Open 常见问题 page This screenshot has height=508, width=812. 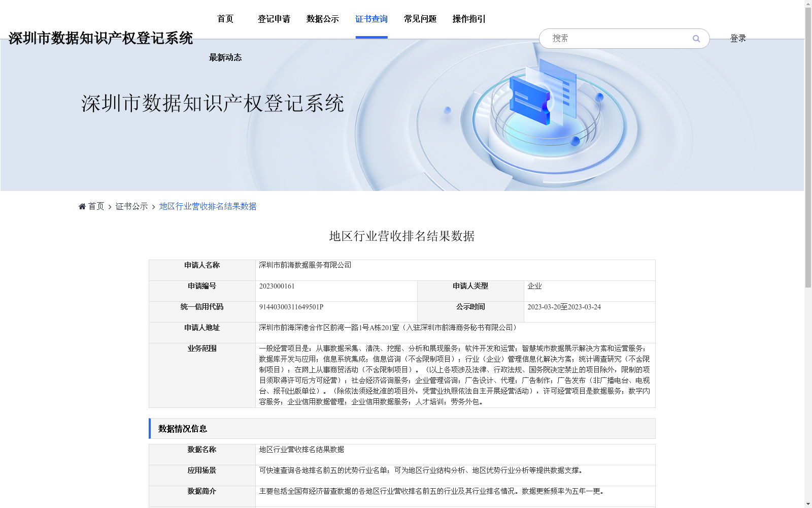[x=420, y=19]
